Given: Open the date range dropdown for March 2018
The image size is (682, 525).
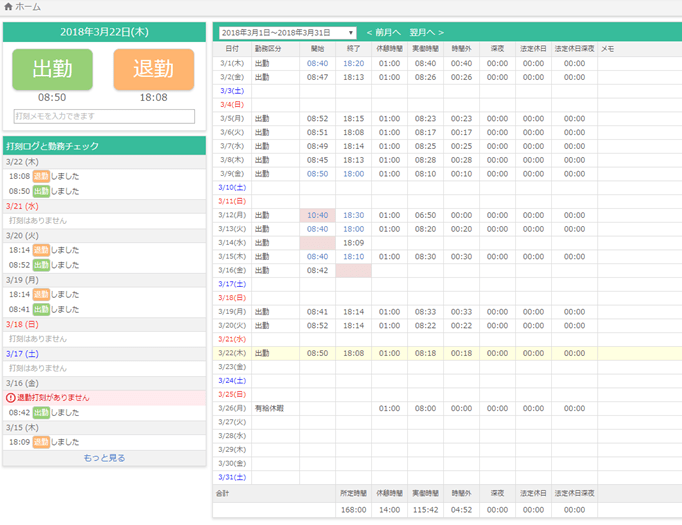Looking at the screenshot, I should tap(287, 33).
